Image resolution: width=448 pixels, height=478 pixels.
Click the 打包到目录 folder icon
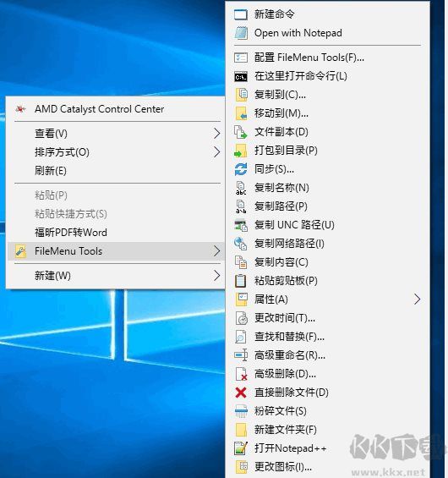click(241, 151)
